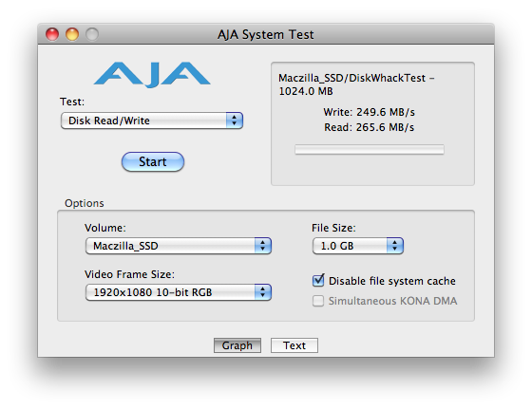
Task: Minimize window with the yellow button
Action: click(72, 34)
